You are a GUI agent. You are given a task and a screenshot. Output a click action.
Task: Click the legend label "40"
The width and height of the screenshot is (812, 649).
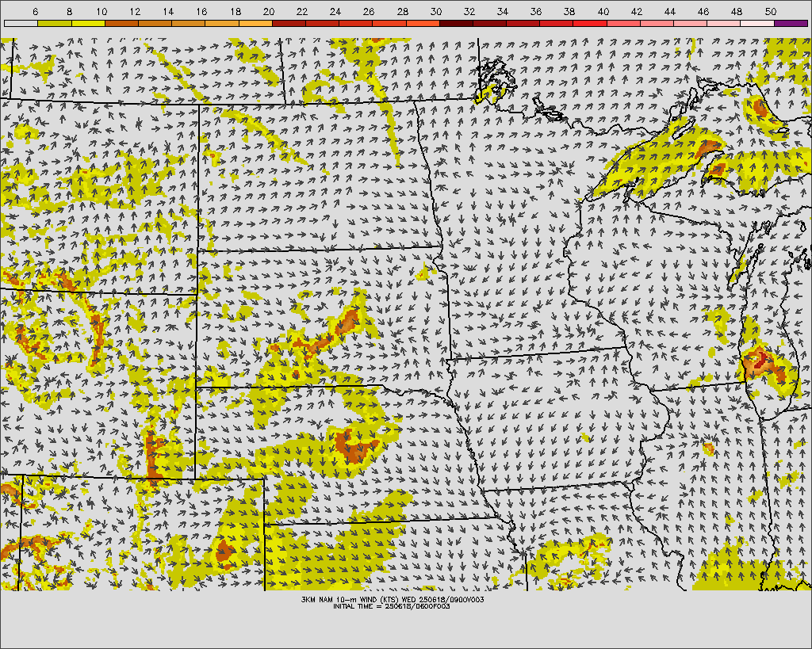pos(603,11)
